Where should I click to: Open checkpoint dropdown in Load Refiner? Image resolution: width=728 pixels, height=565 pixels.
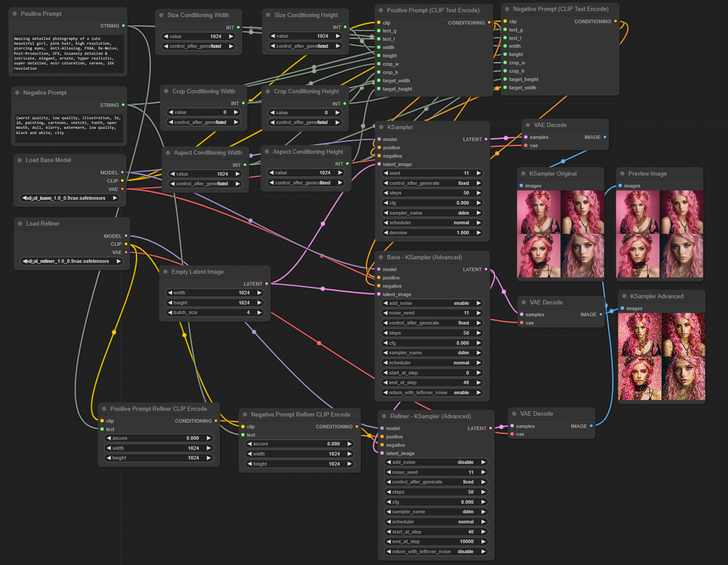tap(72, 261)
